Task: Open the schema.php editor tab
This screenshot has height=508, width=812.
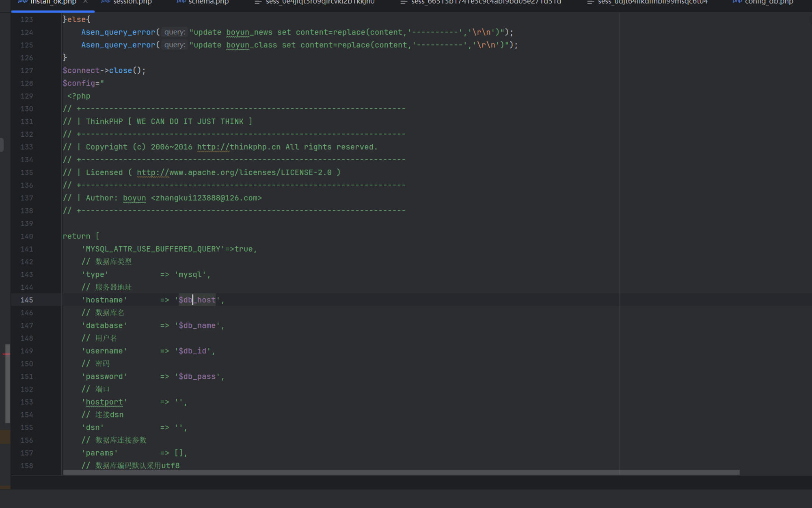Action: pos(203,2)
